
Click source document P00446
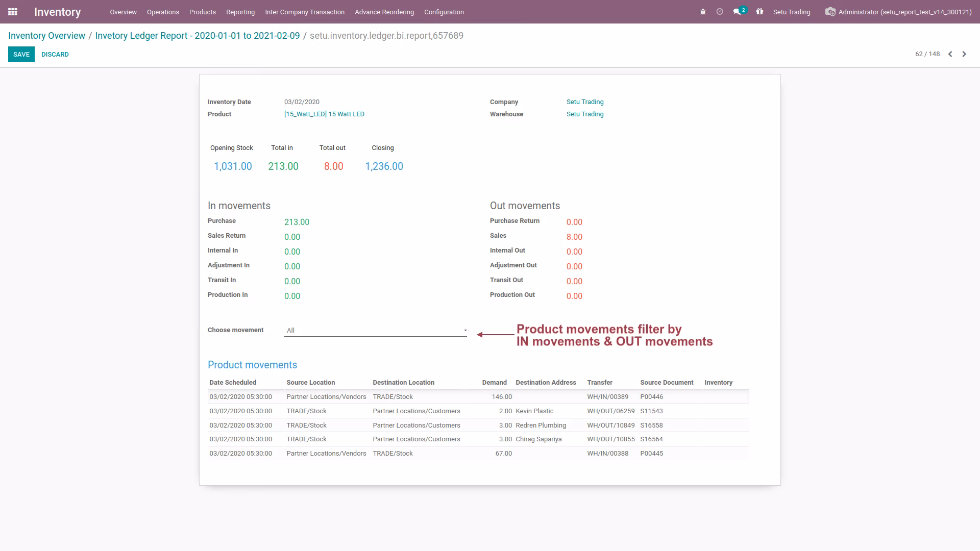[652, 397]
